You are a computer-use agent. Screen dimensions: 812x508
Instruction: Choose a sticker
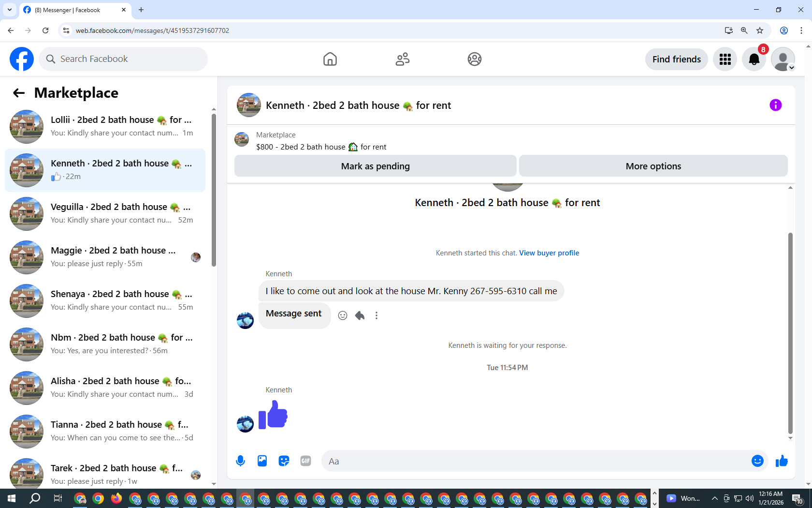point(284,461)
